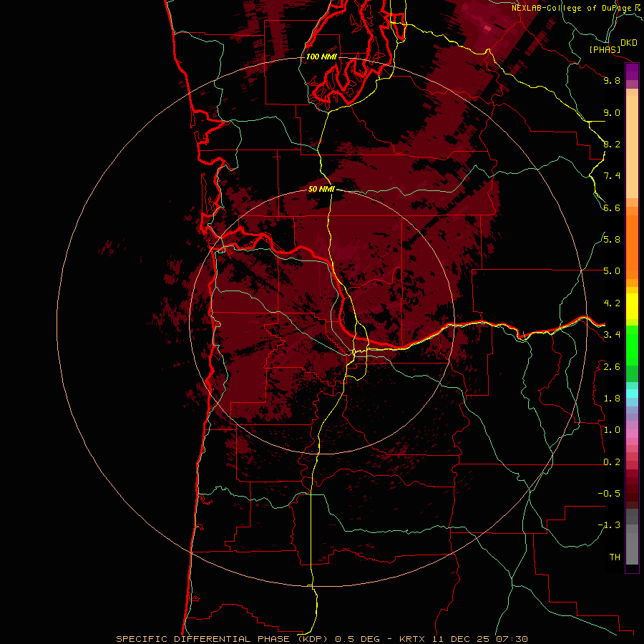
Task: Click the purple swatch atop the color bar
Action: pos(632,72)
